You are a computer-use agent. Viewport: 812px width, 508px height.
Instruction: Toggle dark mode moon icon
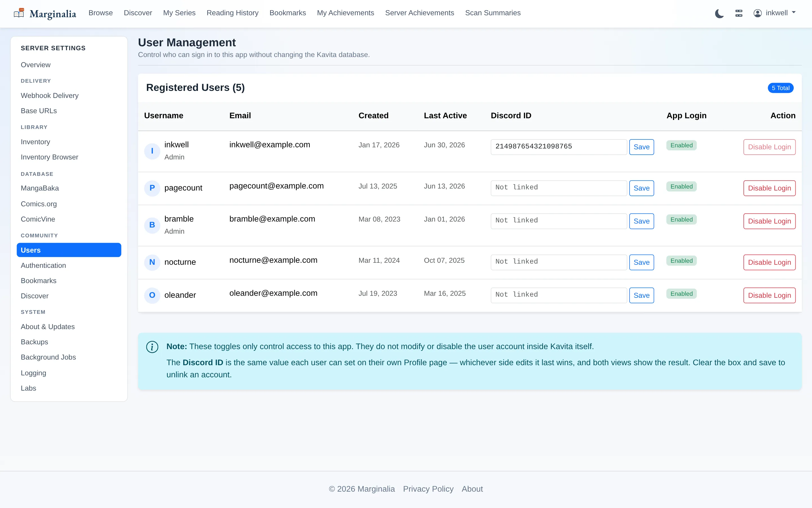(x=719, y=14)
